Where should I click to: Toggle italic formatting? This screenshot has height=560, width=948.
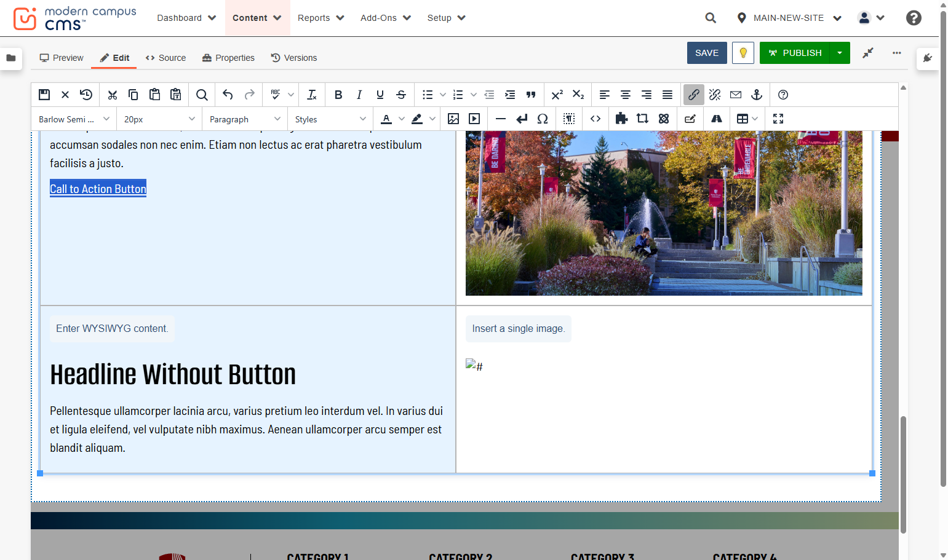359,95
